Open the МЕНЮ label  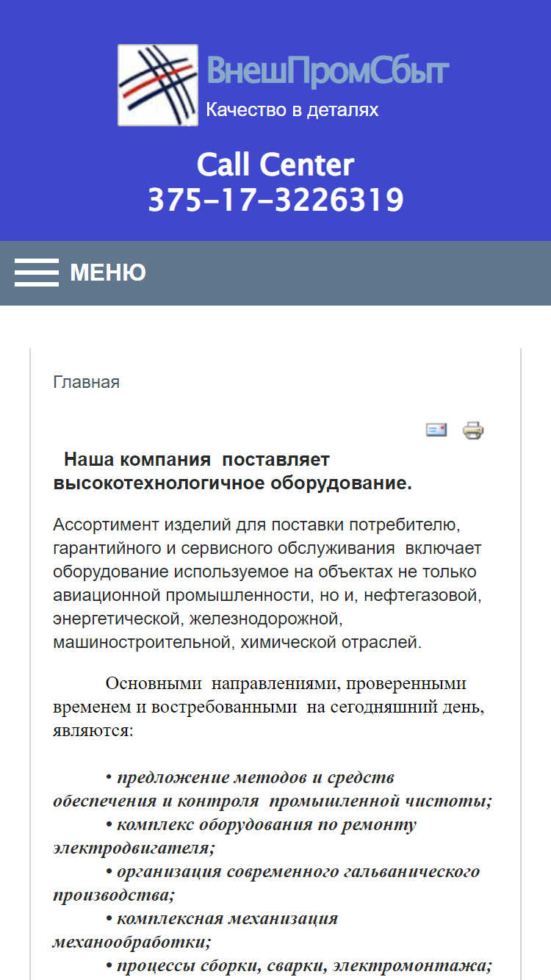pyautogui.click(x=108, y=273)
